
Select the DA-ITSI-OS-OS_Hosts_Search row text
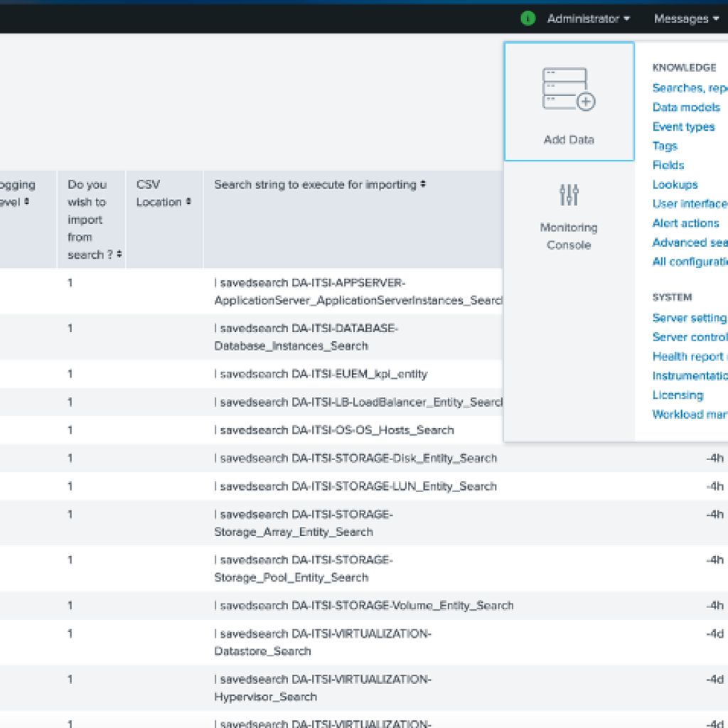(334, 430)
